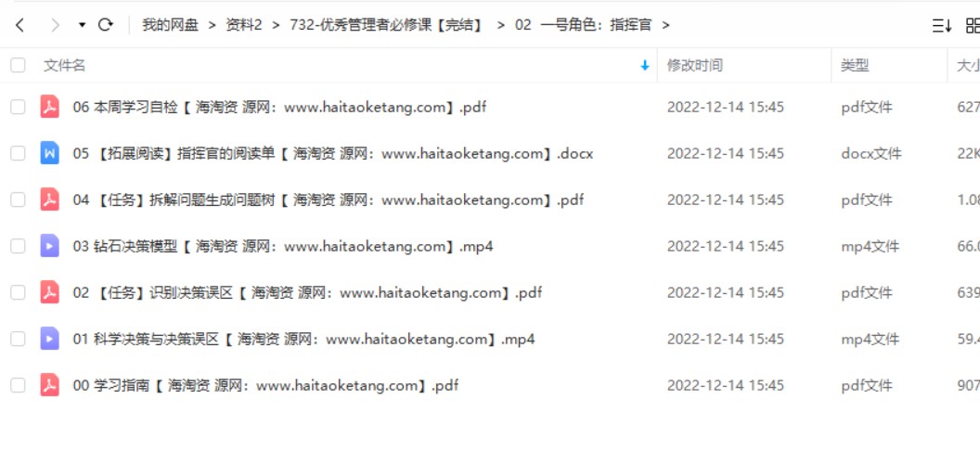Switch to grid view layout icon
The height and width of the screenshot is (476, 980).
point(973,26)
